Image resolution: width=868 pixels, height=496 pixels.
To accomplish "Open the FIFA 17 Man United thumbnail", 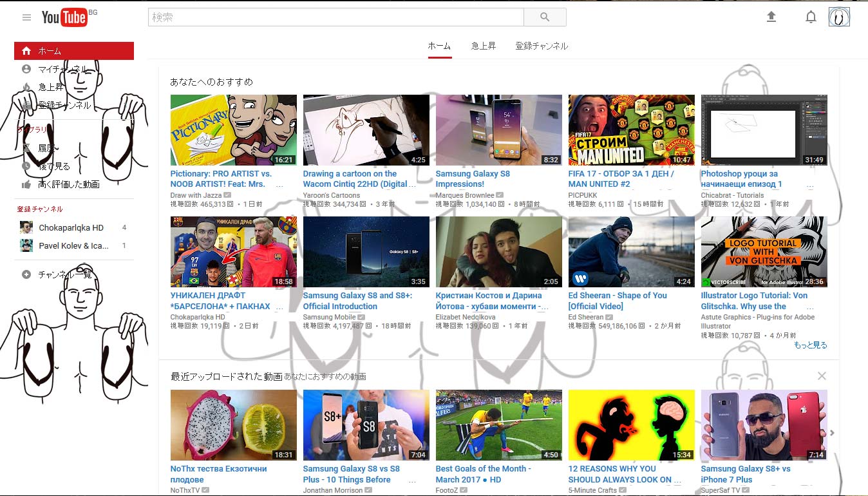I will 632,130.
